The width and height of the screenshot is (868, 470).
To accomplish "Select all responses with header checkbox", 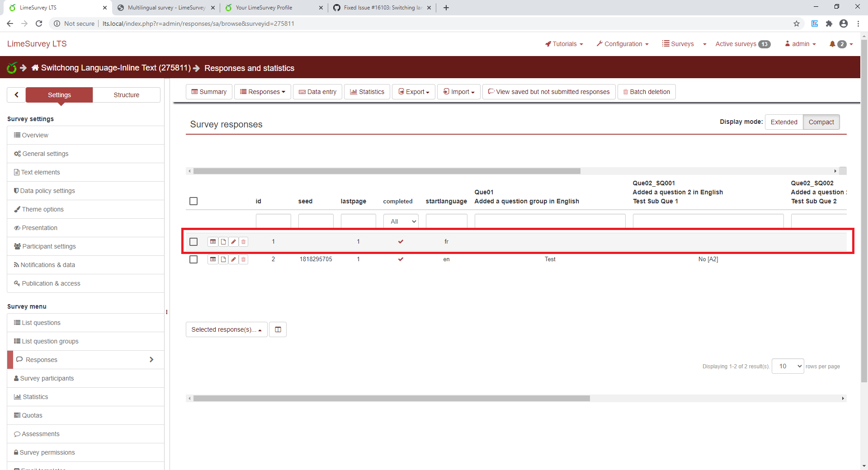I will [193, 201].
